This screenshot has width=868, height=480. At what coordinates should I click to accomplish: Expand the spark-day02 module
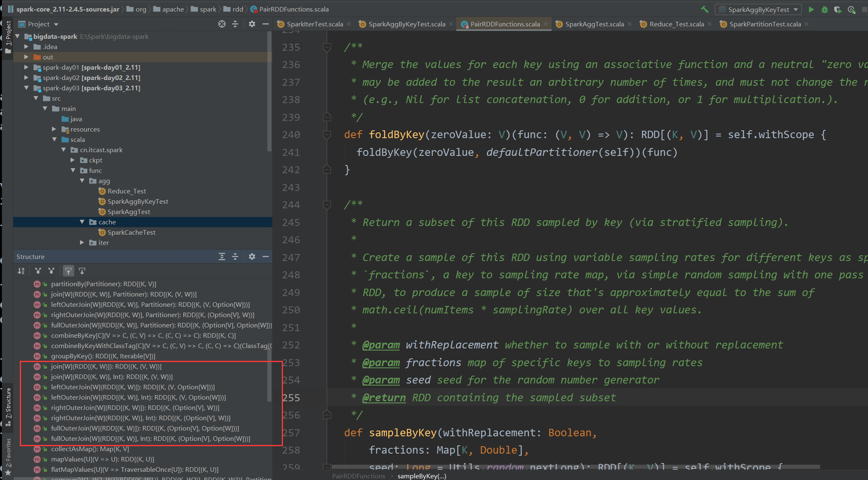click(26, 78)
